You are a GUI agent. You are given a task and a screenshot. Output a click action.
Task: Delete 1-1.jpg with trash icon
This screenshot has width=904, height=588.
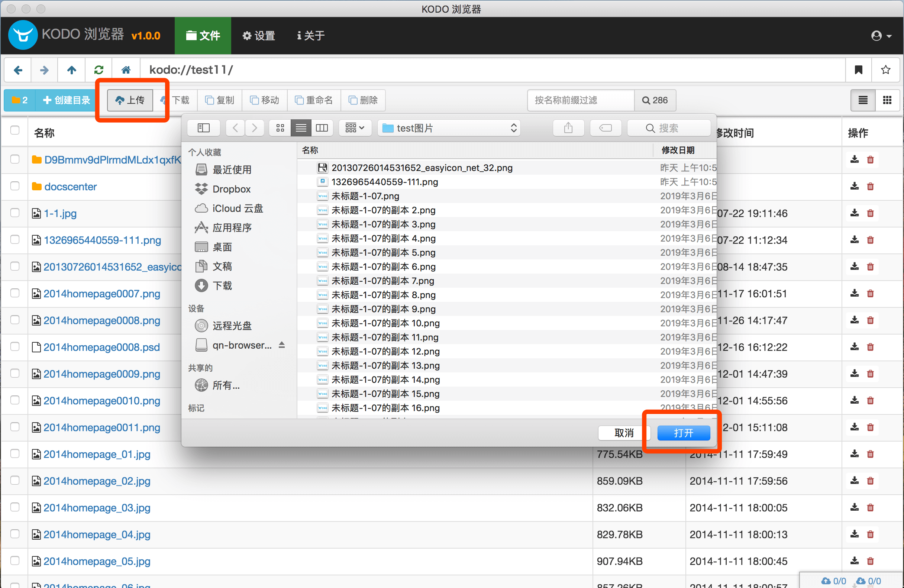pos(871,213)
